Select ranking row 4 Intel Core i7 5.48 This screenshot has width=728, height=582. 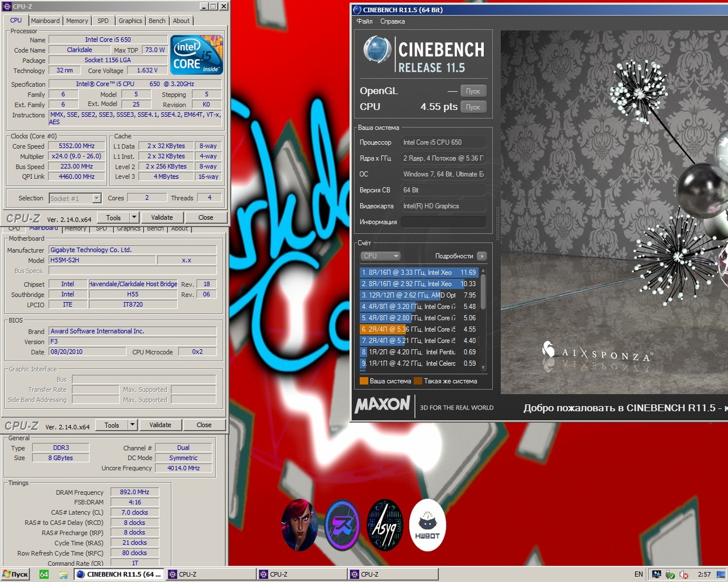pyautogui.click(x=419, y=307)
